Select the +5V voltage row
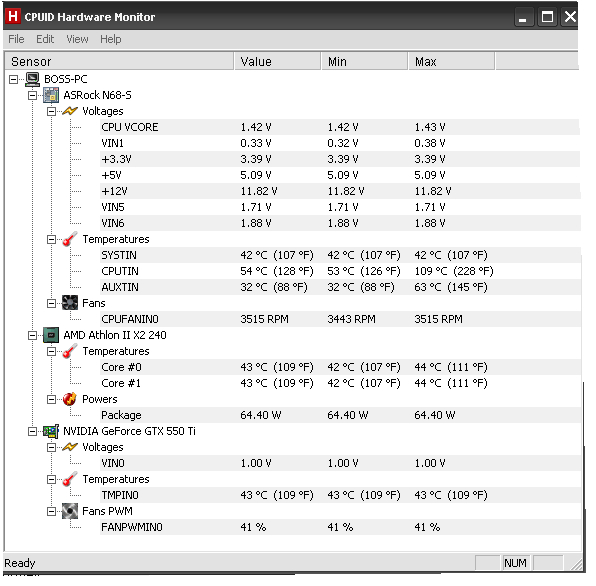The image size is (596, 586). click(x=340, y=175)
